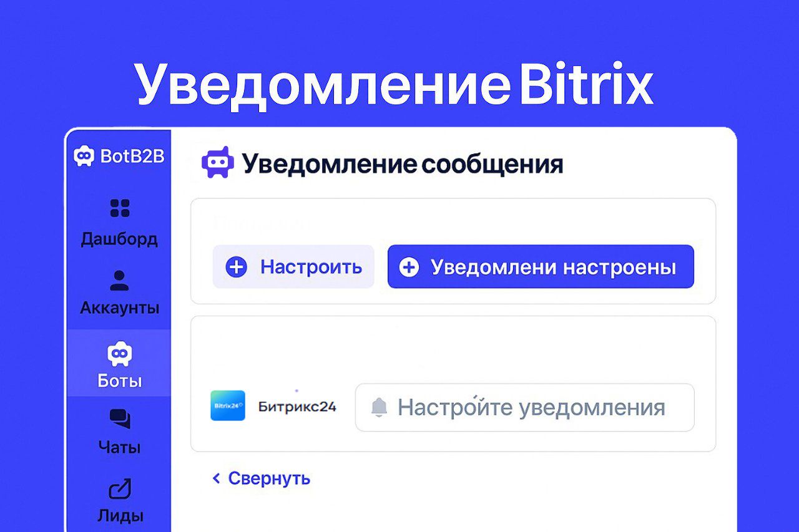The width and height of the screenshot is (799, 532).
Task: Click the BotB2B robot logo icon
Action: pos(84,156)
